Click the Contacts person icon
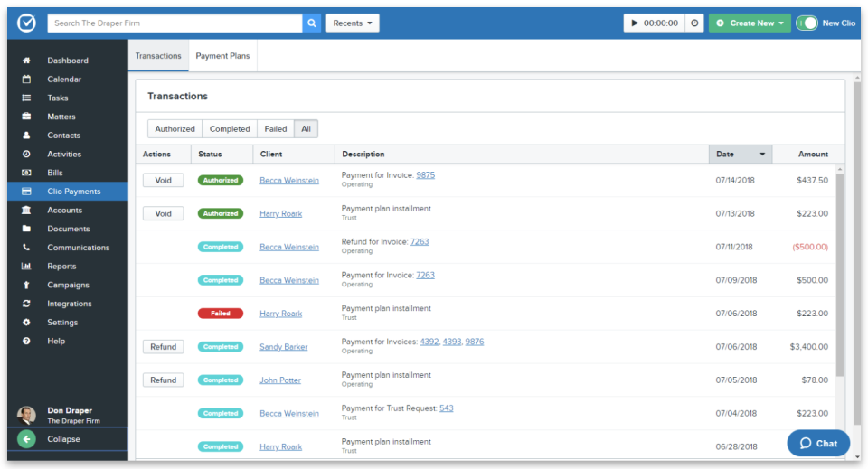Viewport: 868px width, 469px height. [26, 136]
